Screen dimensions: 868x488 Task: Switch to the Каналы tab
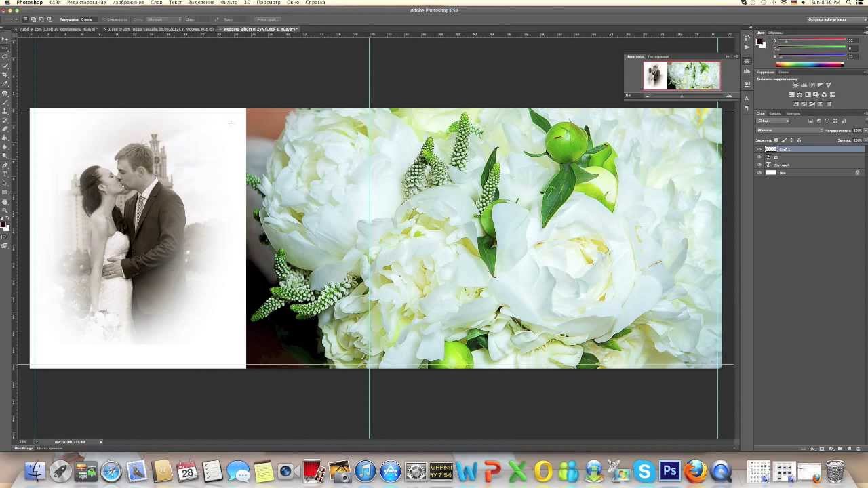pyautogui.click(x=775, y=113)
